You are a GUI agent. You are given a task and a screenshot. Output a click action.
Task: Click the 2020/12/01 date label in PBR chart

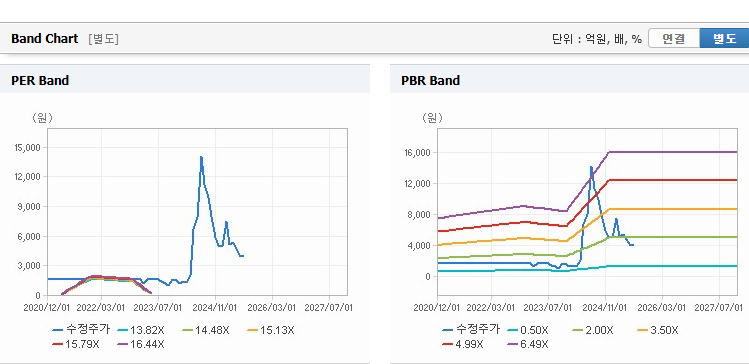click(x=437, y=307)
